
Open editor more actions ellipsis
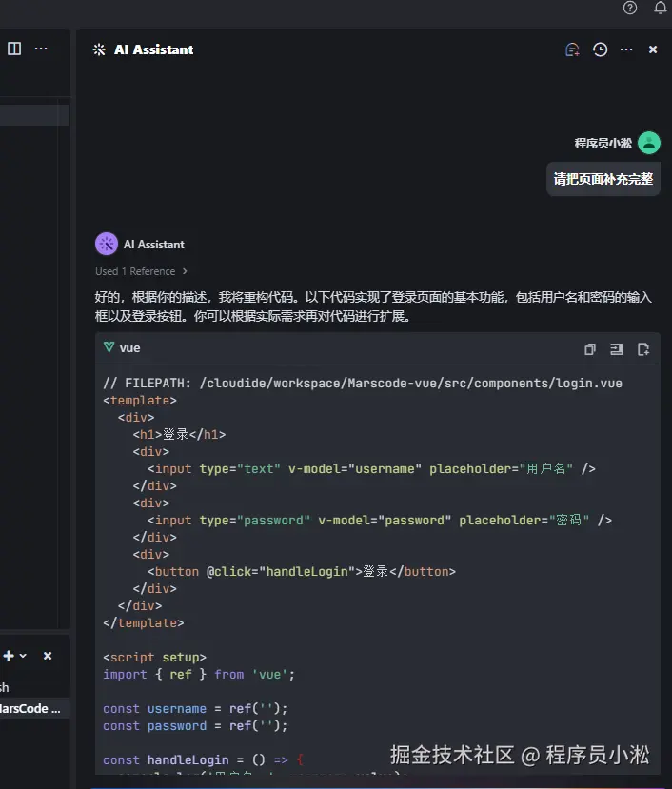(x=41, y=49)
